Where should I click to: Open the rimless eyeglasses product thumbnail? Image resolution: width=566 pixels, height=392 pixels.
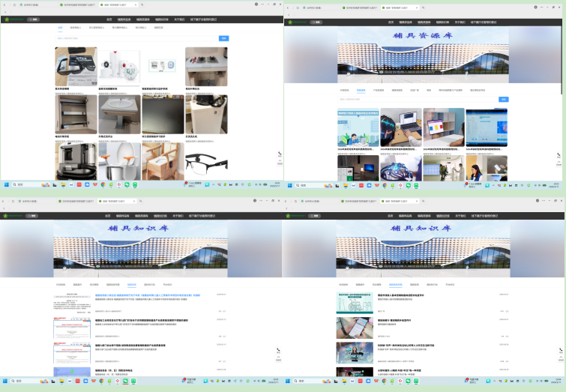(206, 162)
